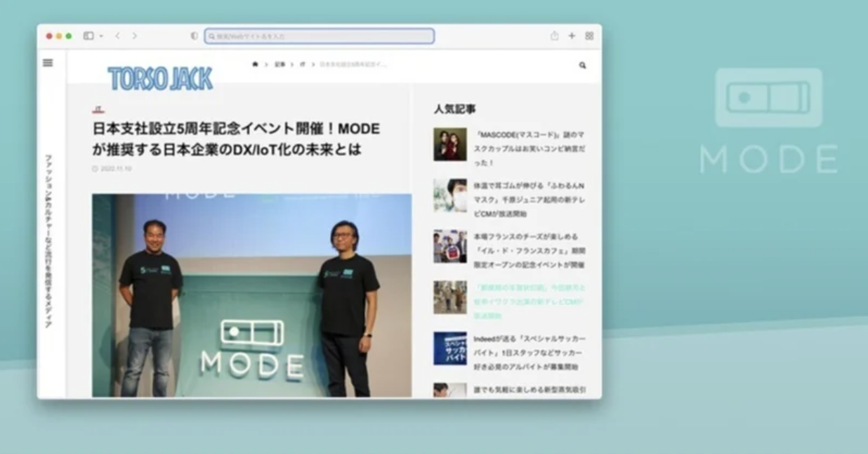Click the privacy shield icon
The width and height of the screenshot is (868, 454).
tap(195, 36)
